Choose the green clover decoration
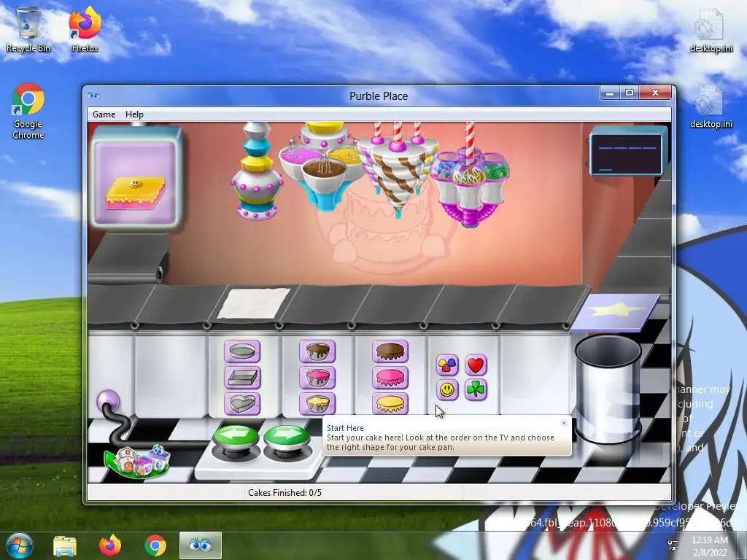The image size is (747, 560). pos(476,390)
